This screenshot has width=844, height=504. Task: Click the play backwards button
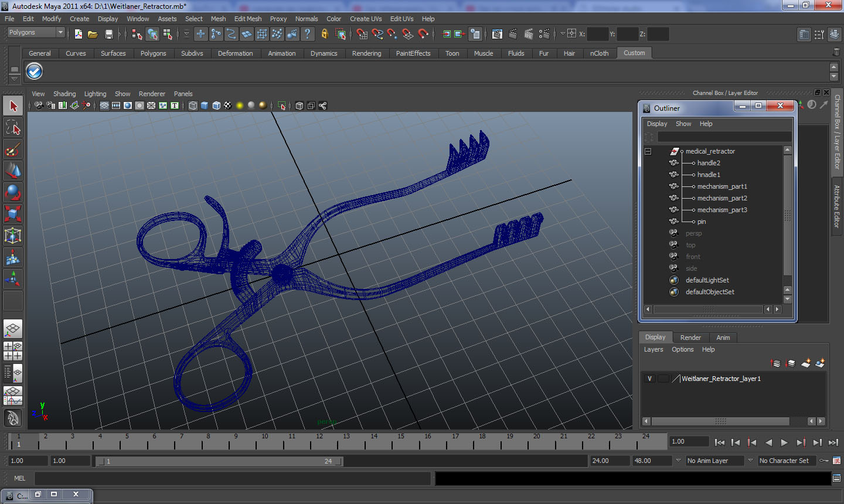coord(768,443)
